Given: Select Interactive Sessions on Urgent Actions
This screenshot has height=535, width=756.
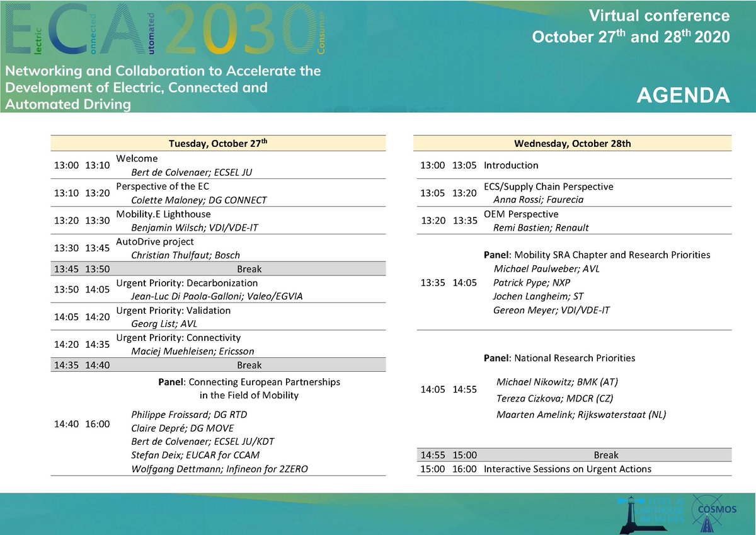Looking at the screenshot, I should [x=568, y=469].
